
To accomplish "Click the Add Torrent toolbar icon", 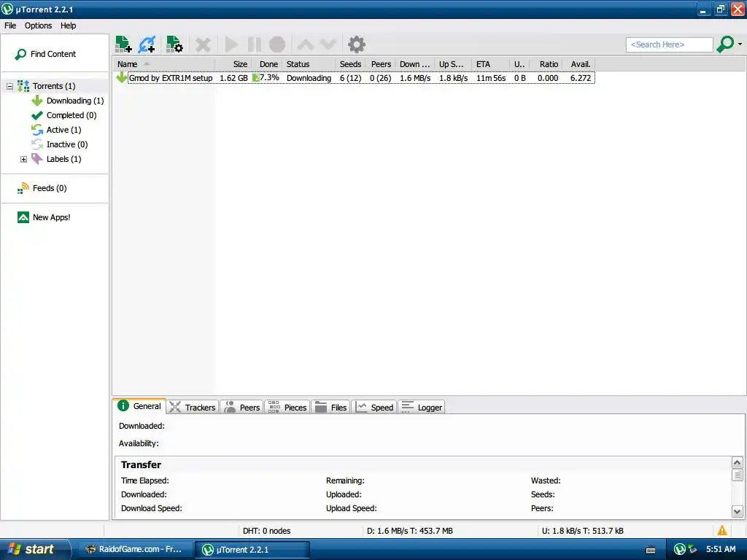I will tap(123, 44).
